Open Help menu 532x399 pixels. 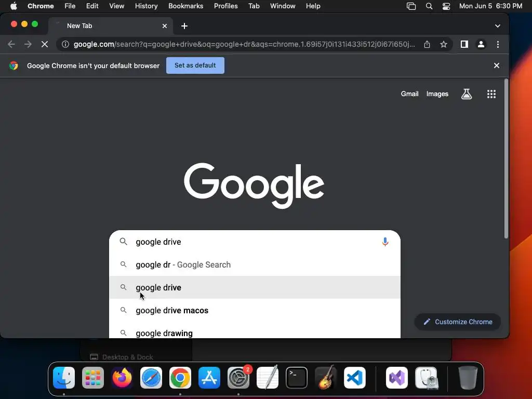(x=313, y=6)
